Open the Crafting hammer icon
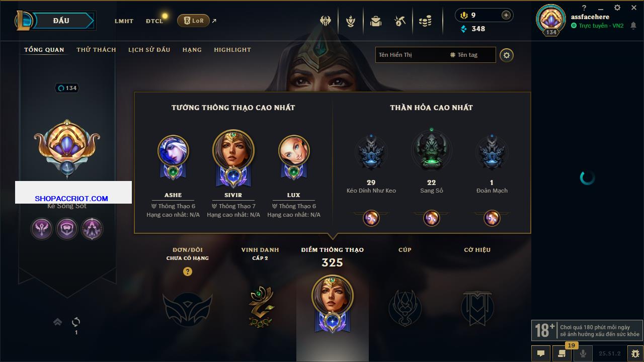Screen dimensions: 644x362 (x=400, y=21)
